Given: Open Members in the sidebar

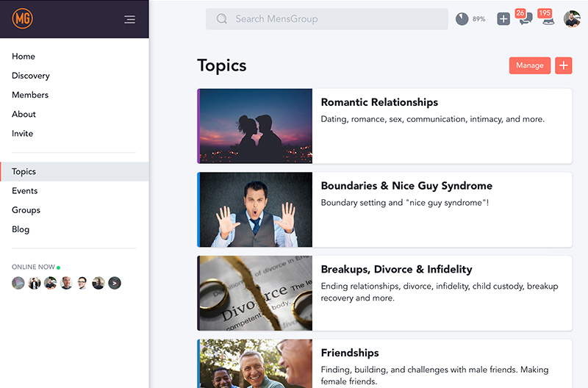Looking at the screenshot, I should tap(30, 95).
